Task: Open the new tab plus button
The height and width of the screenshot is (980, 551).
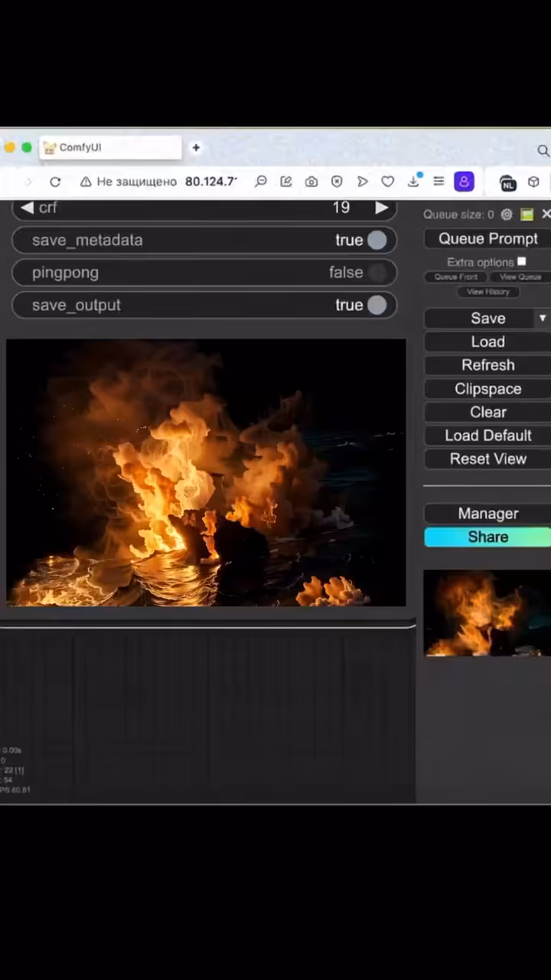Action: (x=196, y=148)
